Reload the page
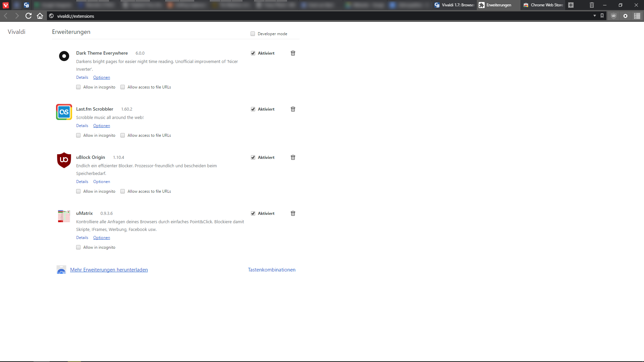The width and height of the screenshot is (644, 362). point(29,16)
